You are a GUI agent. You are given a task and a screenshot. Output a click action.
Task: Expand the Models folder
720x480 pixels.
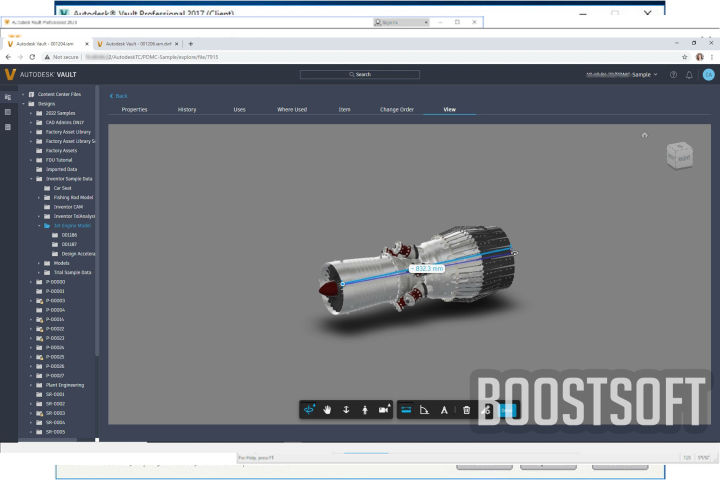(x=39, y=263)
